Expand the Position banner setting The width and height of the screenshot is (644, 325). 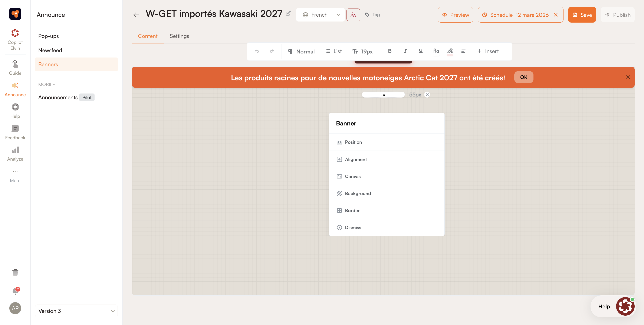[387, 142]
